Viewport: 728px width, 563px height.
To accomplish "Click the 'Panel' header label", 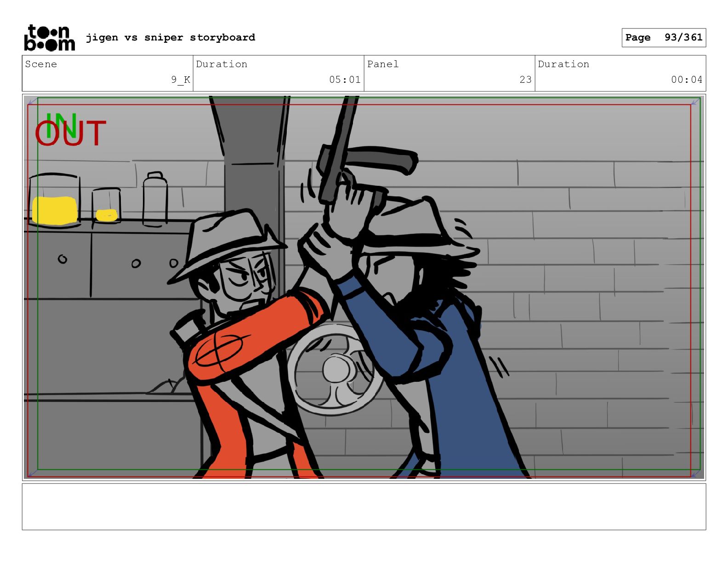I will point(383,64).
